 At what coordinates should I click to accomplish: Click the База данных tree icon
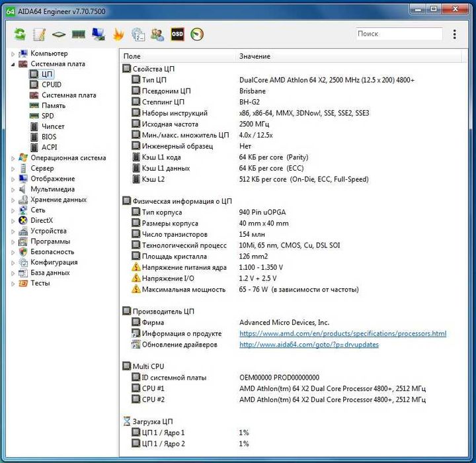click(23, 273)
